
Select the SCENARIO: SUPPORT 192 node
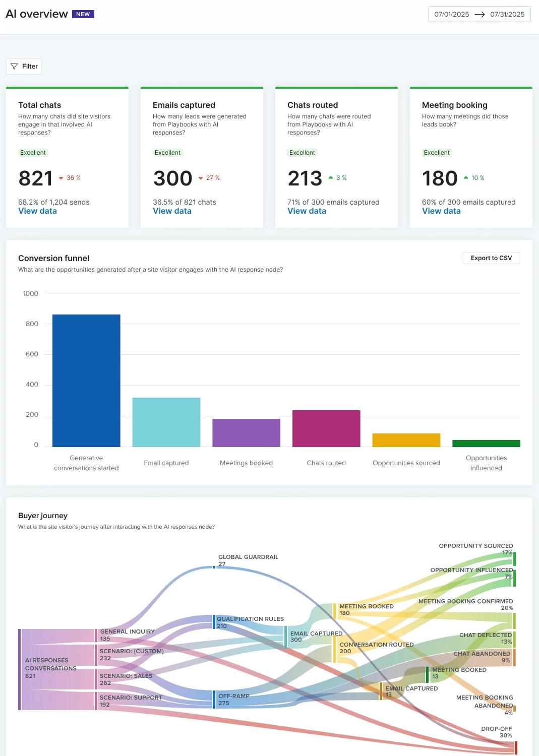[96, 701]
